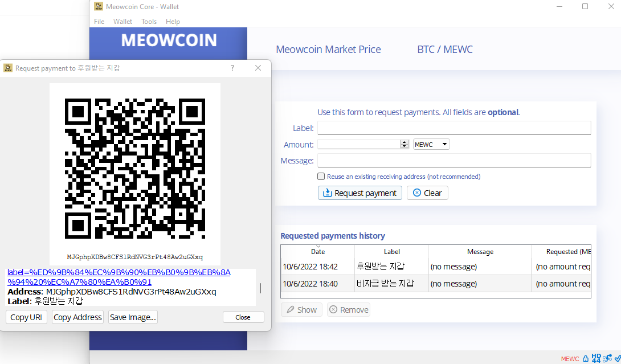Click the Amount input field

point(359,144)
